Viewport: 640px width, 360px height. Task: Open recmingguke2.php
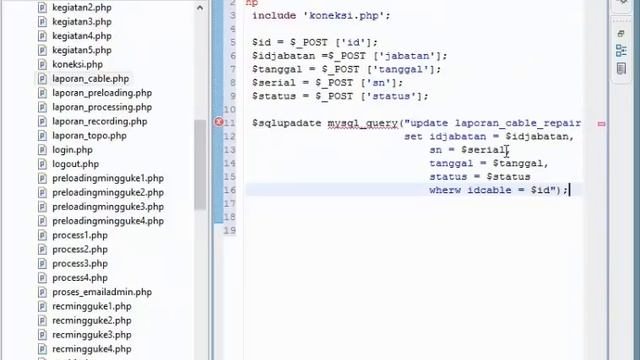click(x=92, y=321)
